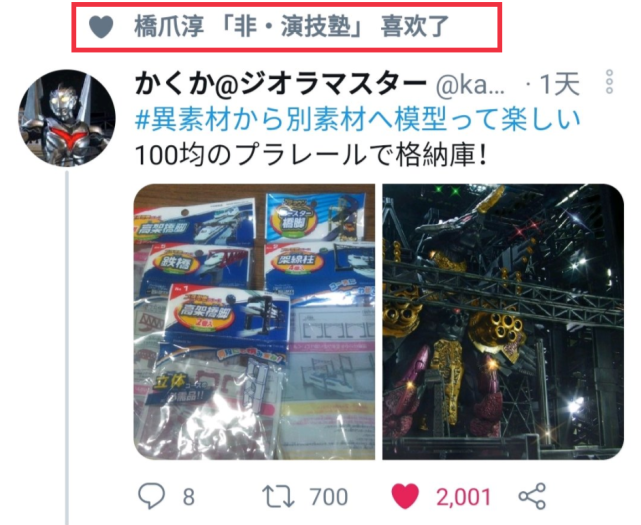Open the Ultraman profile avatar

67,118
